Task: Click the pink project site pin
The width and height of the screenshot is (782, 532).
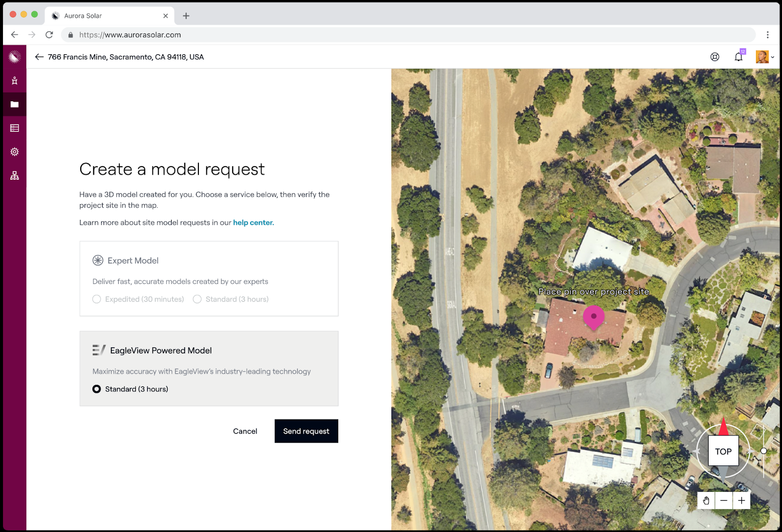Action: [594, 317]
